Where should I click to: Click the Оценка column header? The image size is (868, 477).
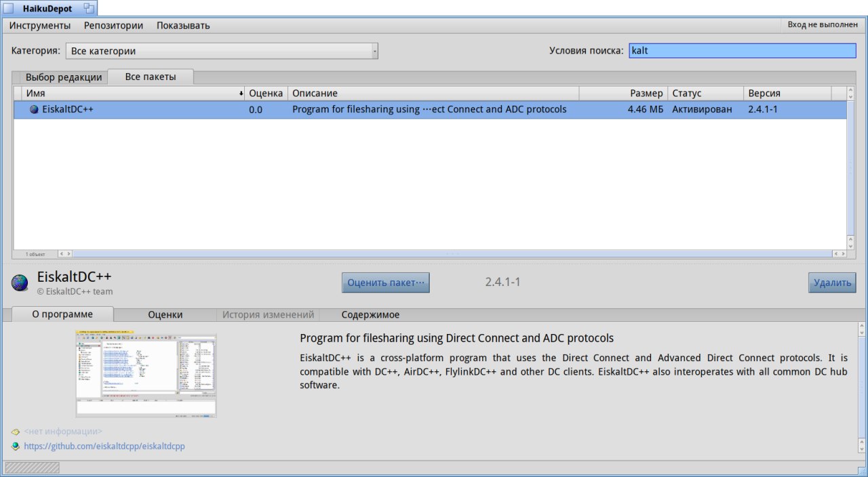coord(266,93)
